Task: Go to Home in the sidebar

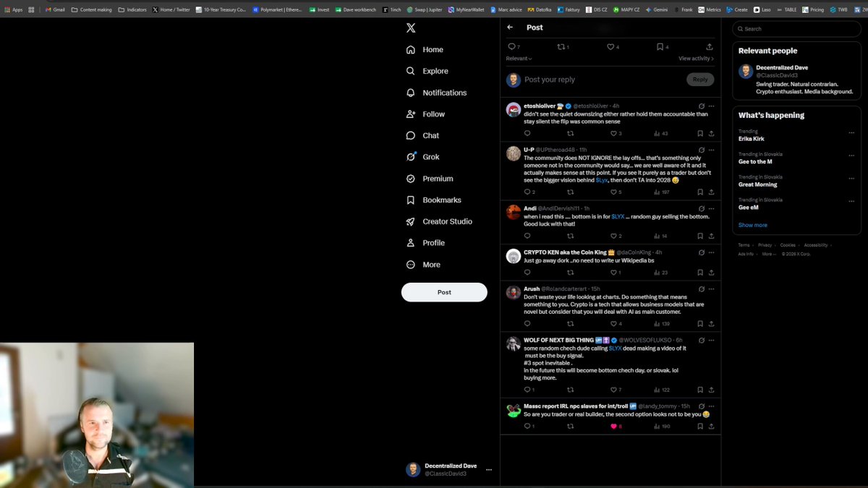Action: (425, 50)
